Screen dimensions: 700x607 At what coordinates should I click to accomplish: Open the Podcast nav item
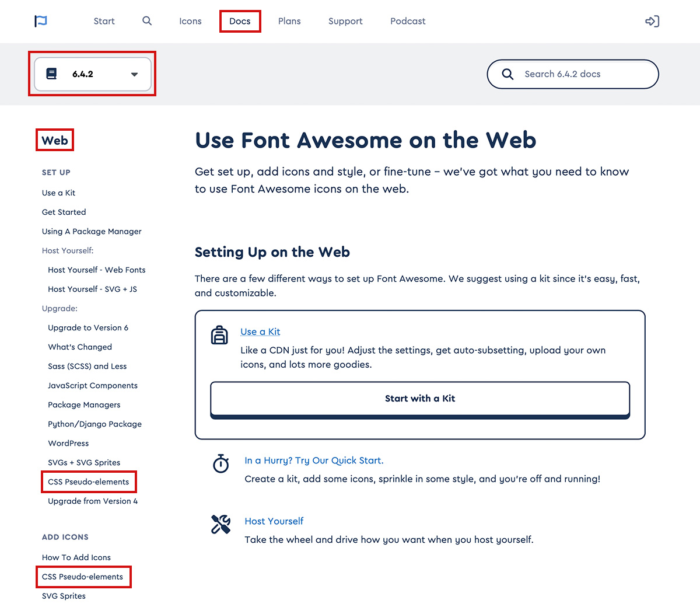tap(408, 21)
